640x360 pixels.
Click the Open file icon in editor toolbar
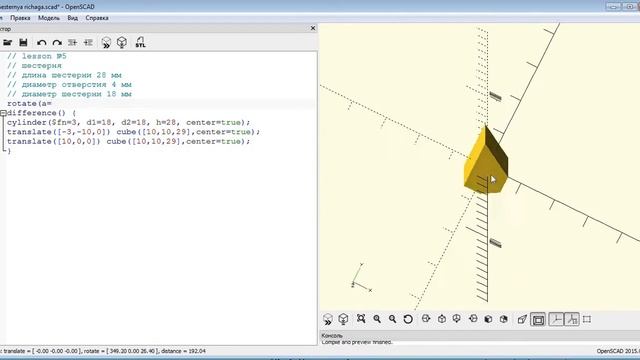pos(7,42)
